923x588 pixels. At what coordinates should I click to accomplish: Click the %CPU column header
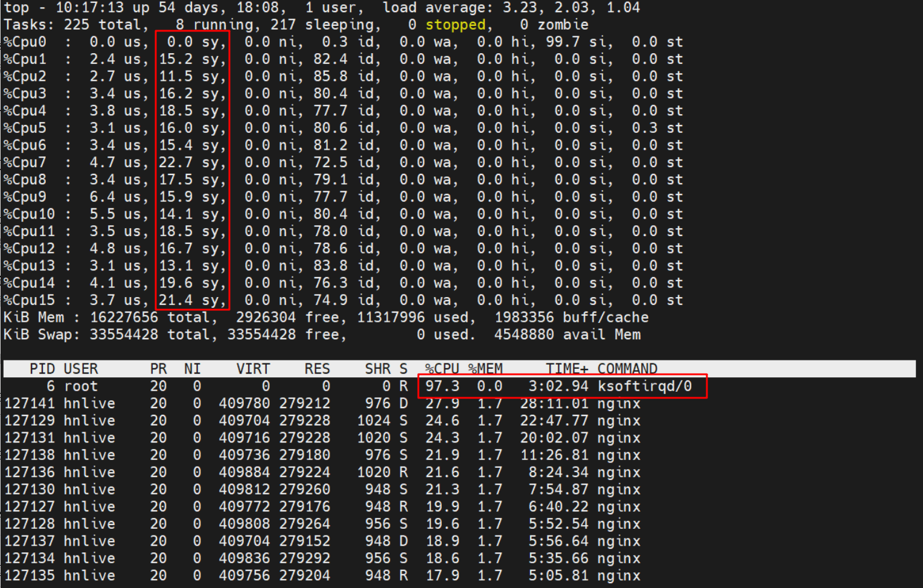tap(442, 369)
